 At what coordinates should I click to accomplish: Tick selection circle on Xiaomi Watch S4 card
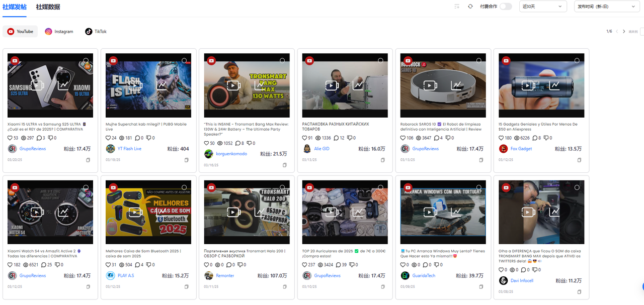coord(86,187)
